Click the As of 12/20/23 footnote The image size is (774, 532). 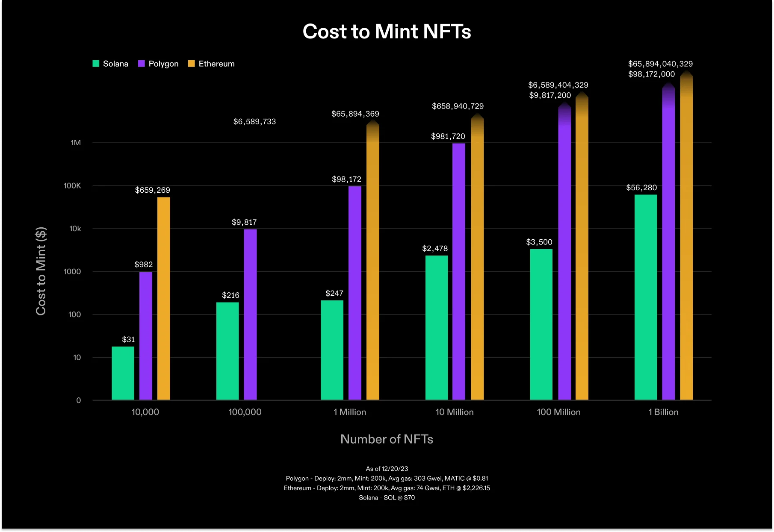coord(387,469)
